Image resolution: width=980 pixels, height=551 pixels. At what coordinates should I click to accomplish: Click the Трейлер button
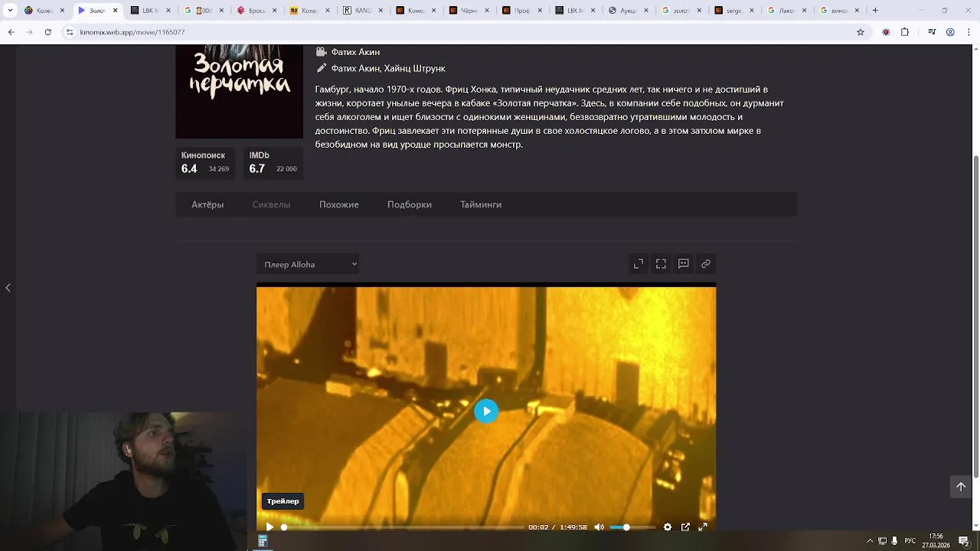pos(283,501)
